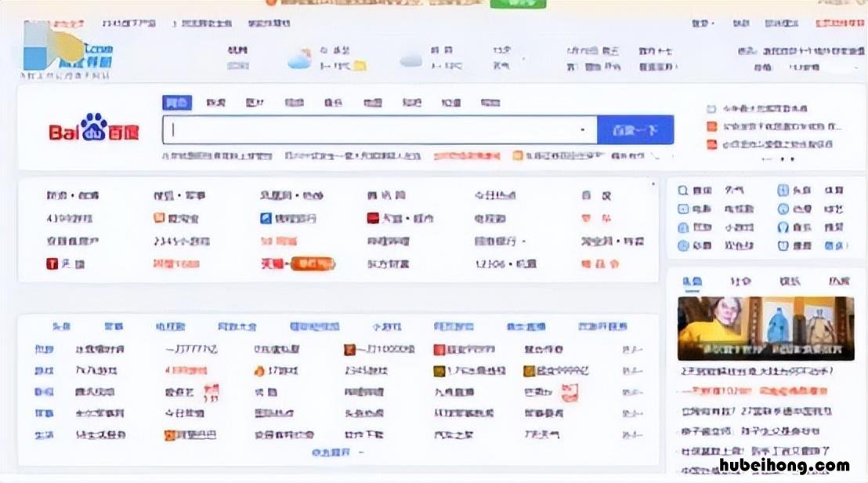Click the blue icon beside 携程旅行
The height and width of the screenshot is (483, 868).
tap(266, 218)
